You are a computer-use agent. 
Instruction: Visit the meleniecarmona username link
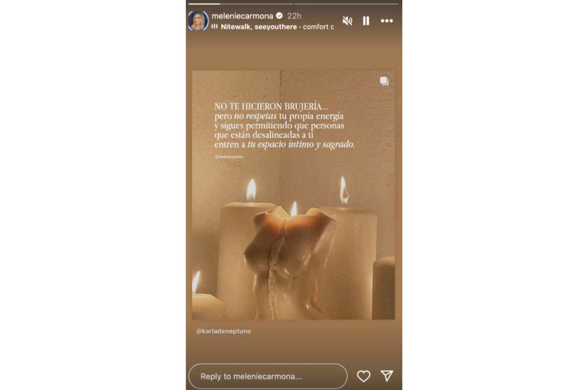(x=242, y=16)
